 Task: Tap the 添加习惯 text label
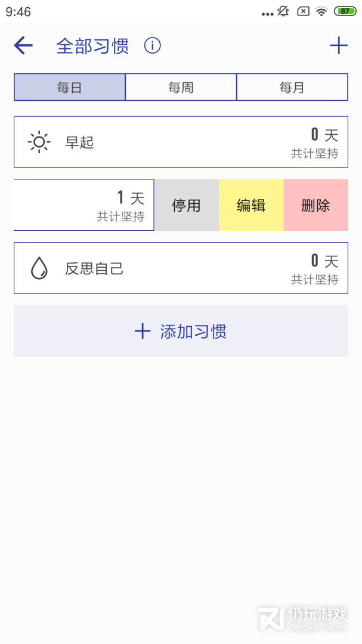tap(193, 332)
